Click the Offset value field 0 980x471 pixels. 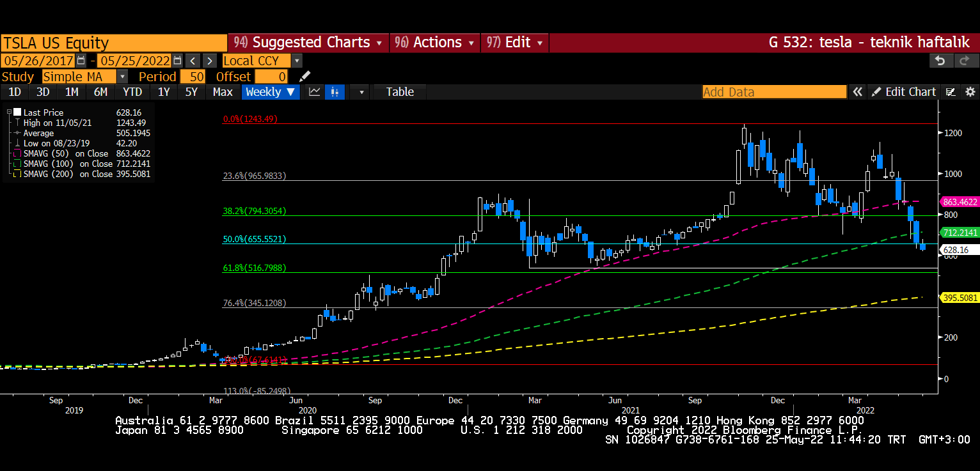tap(271, 77)
